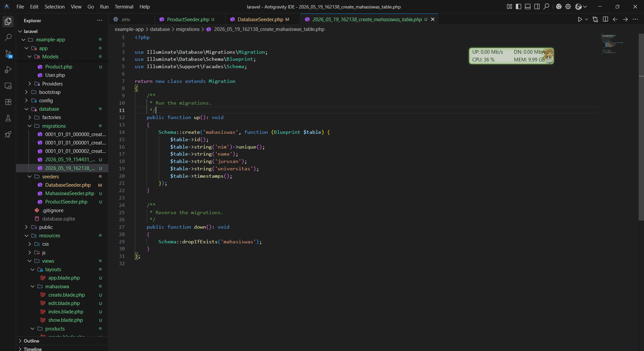644x351 pixels.
Task: Open Source Control view with 19 changes
Action: coord(8,54)
